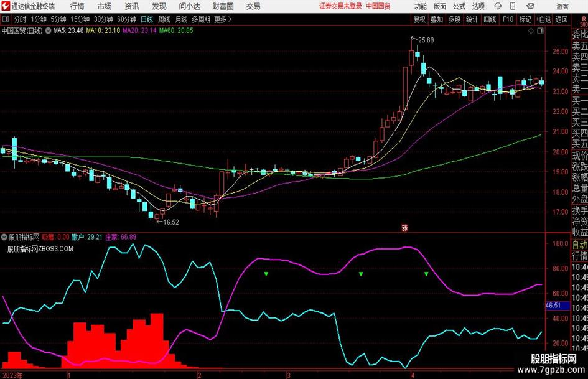Toggle the left sidebar panel icon
Screen dimensions: 588x379
pyautogui.click(x=5, y=19)
